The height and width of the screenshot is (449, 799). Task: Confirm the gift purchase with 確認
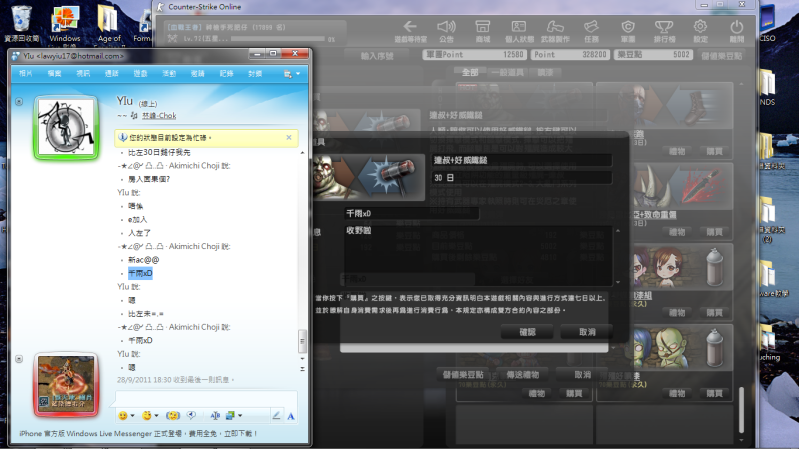(527, 332)
